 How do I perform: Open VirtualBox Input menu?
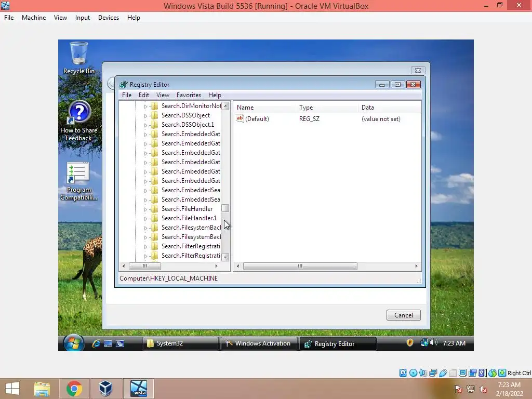click(83, 18)
